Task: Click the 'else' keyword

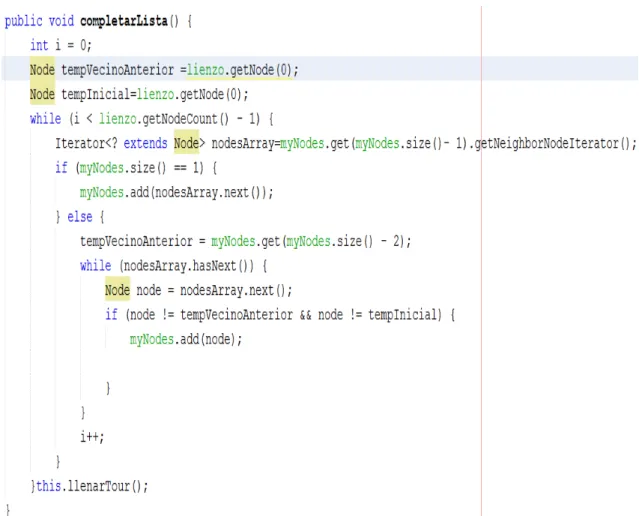Action: pyautogui.click(x=80, y=217)
